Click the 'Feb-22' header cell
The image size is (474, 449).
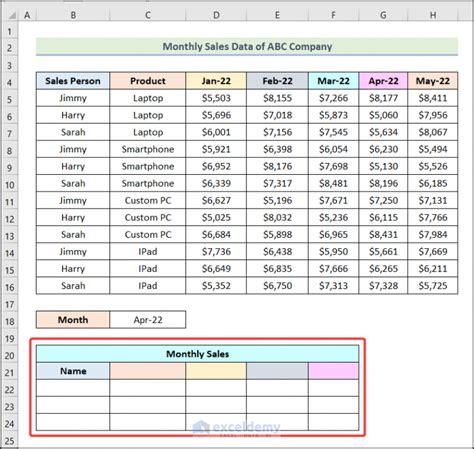tap(277, 81)
